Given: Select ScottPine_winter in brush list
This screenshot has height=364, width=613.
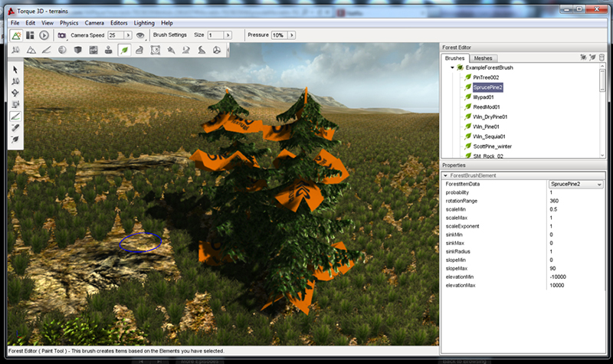Looking at the screenshot, I should coord(490,146).
